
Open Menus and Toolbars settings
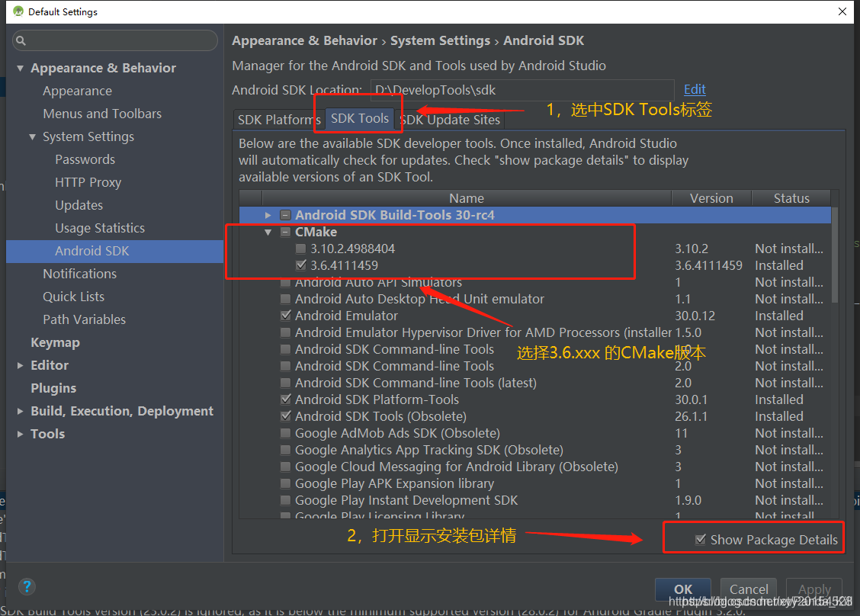[x=103, y=114]
